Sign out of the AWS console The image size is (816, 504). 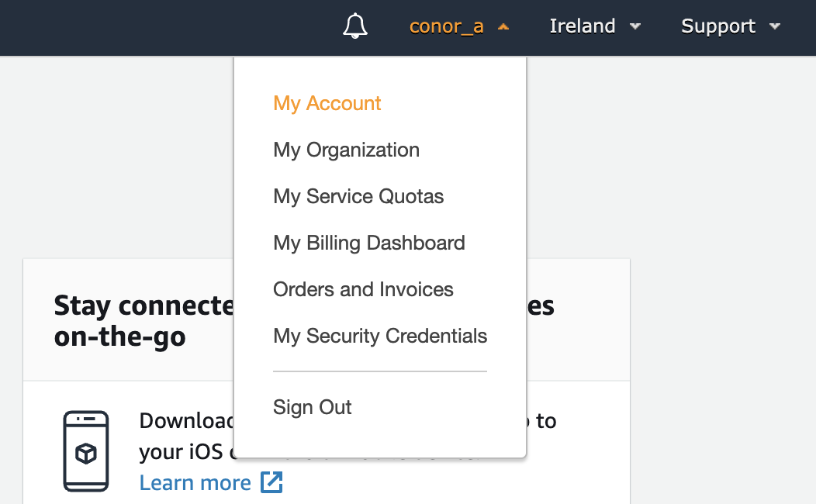312,407
